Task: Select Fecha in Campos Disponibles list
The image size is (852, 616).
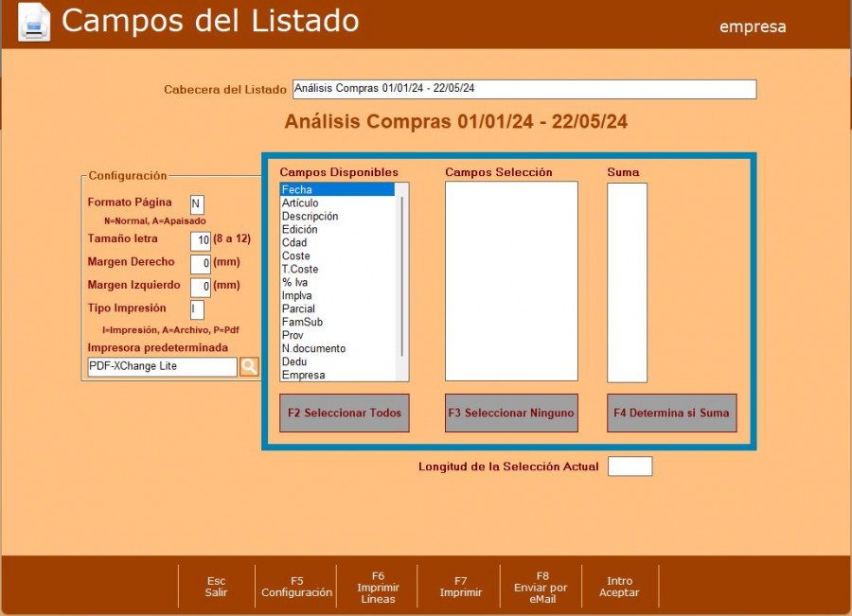Action: point(336,190)
